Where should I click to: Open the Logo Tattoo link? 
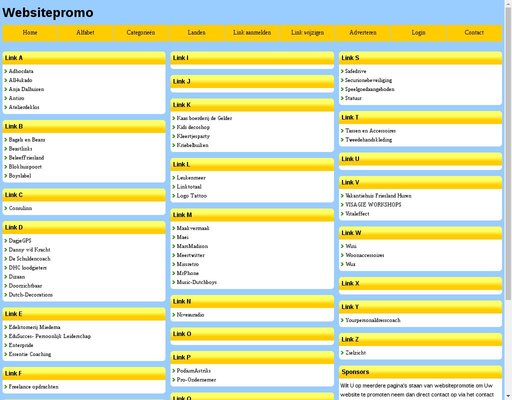(x=192, y=196)
